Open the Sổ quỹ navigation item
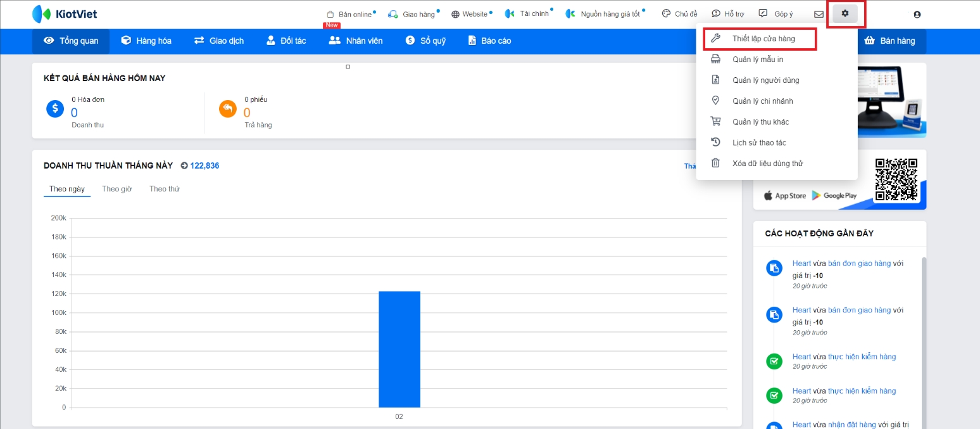The image size is (980, 429). click(x=425, y=41)
